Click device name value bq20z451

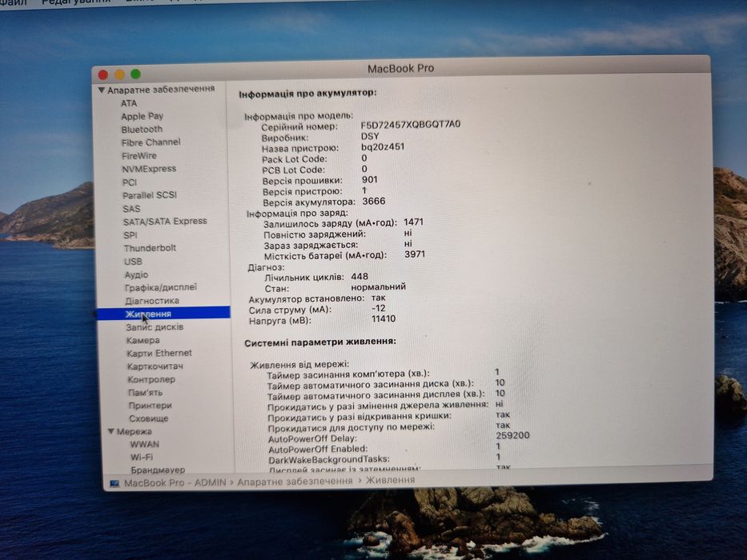(x=383, y=146)
